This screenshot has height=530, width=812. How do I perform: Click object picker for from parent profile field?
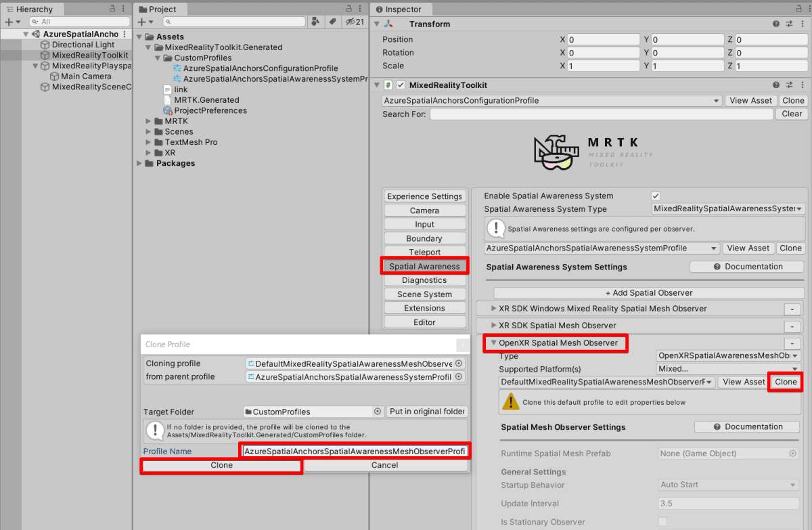click(459, 377)
